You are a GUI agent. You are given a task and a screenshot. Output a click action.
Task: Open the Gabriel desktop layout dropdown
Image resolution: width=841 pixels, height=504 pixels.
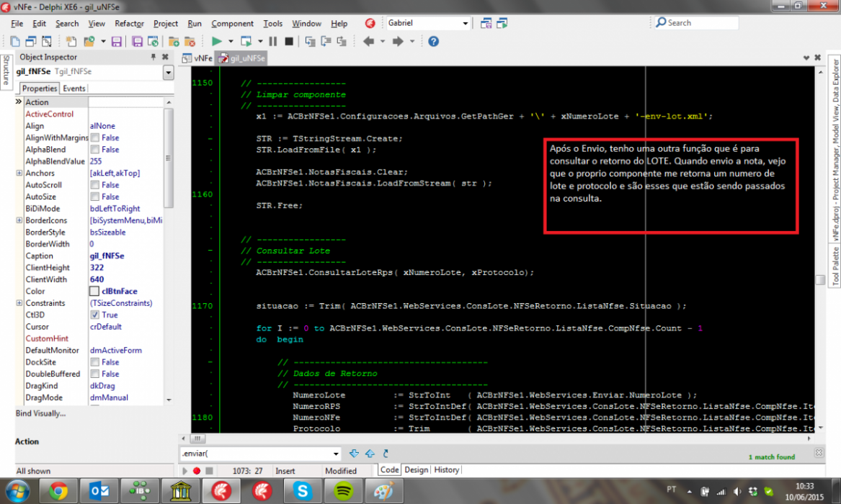coord(465,23)
